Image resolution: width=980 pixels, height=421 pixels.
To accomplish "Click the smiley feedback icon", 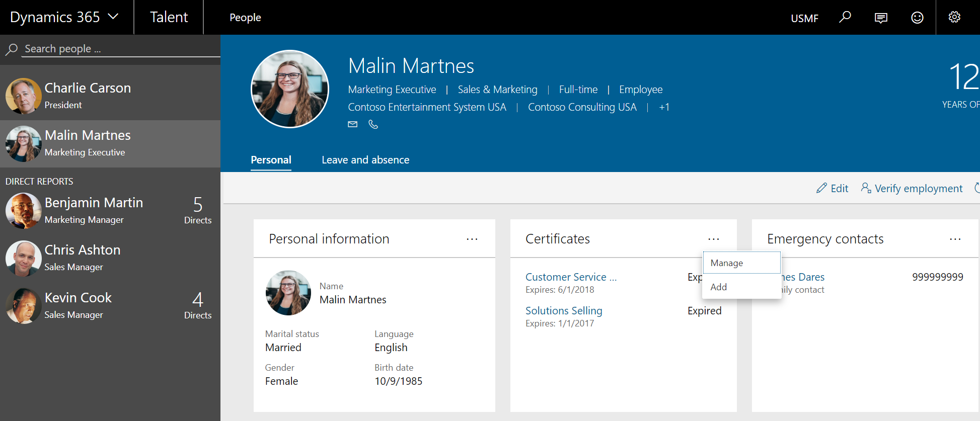I will [x=917, y=18].
